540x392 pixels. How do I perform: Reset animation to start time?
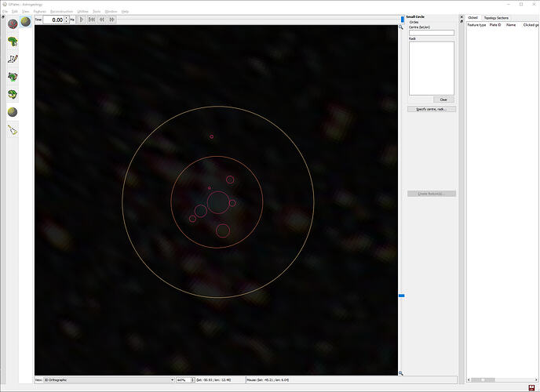[92, 20]
